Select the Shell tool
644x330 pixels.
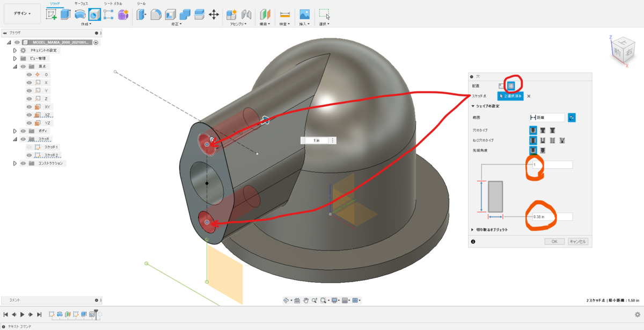[171, 15]
